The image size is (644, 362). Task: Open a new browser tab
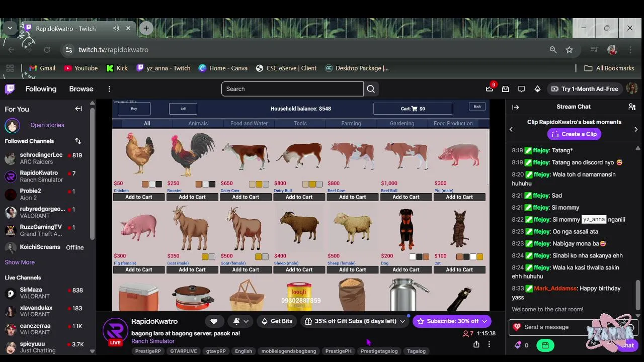(x=146, y=28)
